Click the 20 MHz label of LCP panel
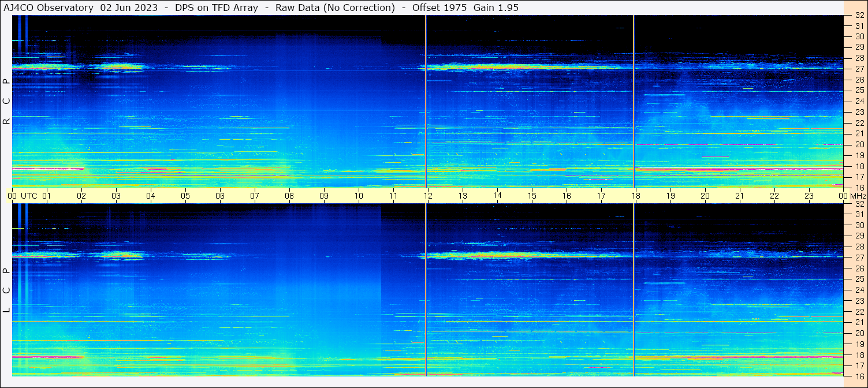The image size is (868, 388). click(859, 333)
